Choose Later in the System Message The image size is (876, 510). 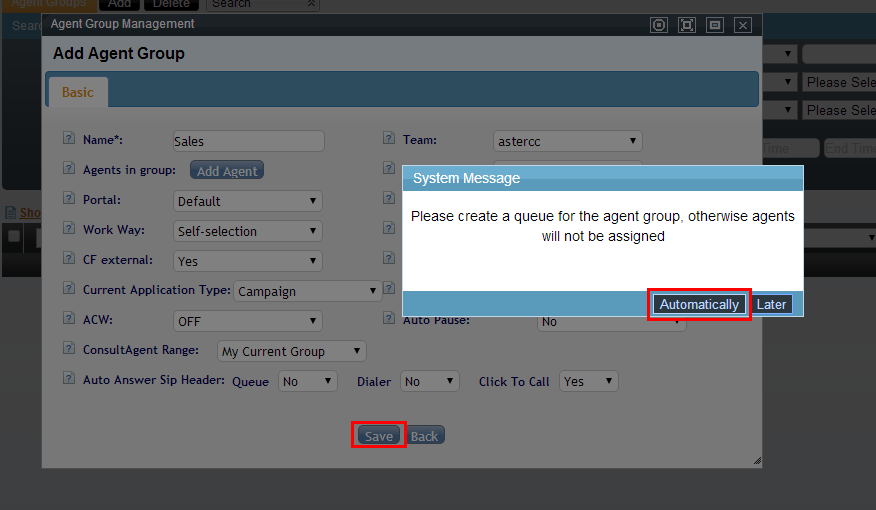[x=771, y=304]
